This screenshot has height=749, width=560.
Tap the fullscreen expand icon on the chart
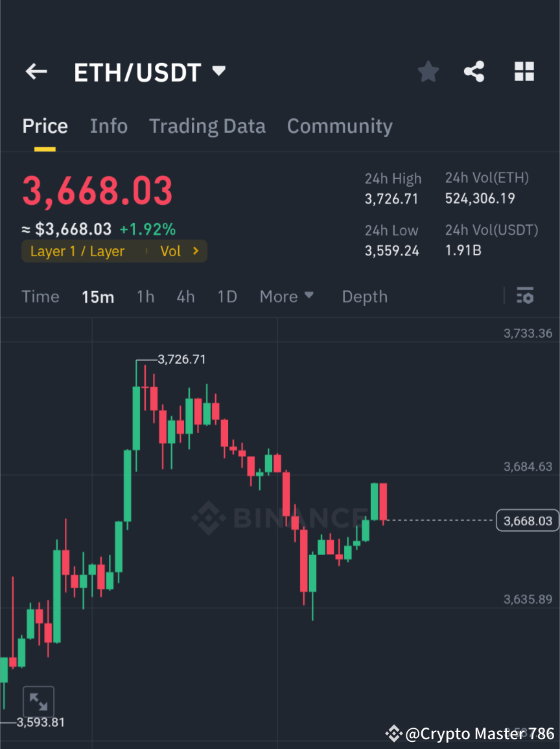39,701
